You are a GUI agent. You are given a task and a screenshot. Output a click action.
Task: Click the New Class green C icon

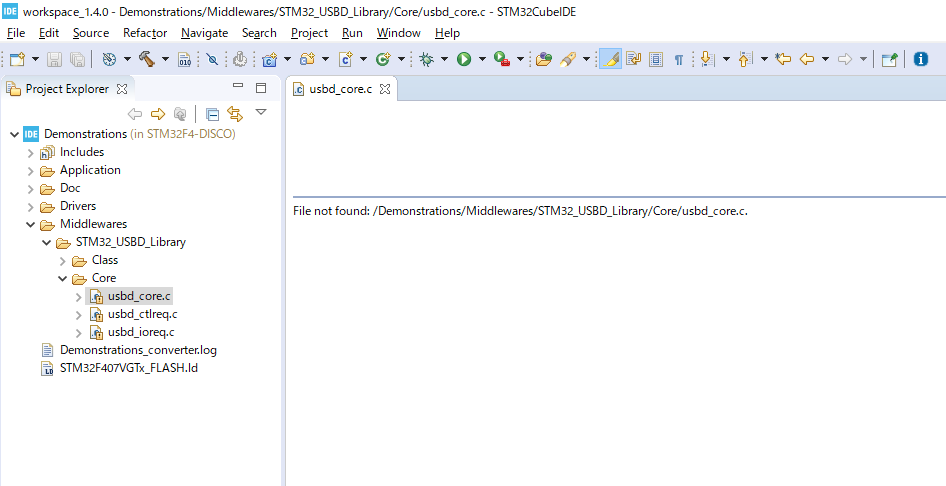383,59
